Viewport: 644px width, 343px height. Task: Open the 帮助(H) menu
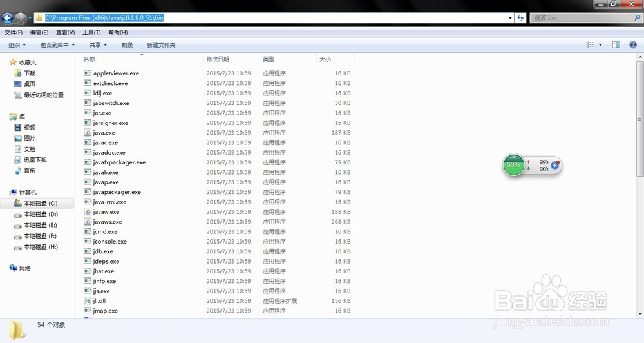pos(117,32)
